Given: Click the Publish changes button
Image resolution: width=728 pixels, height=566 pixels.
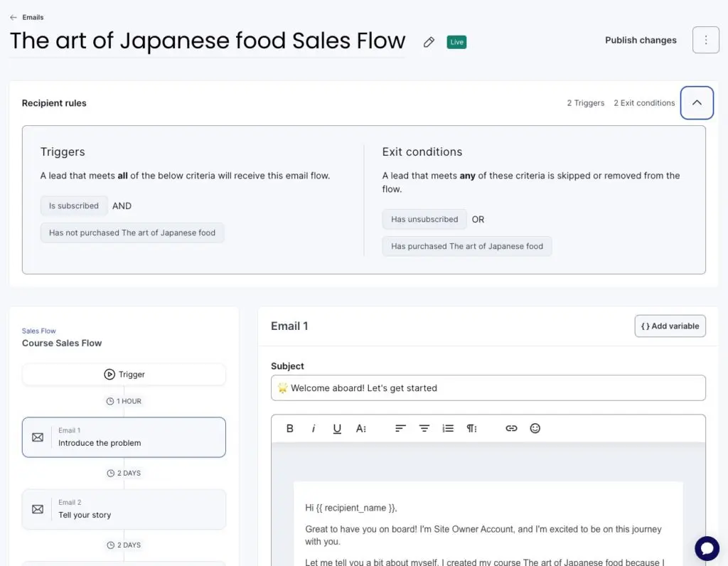Looking at the screenshot, I should click(x=640, y=40).
